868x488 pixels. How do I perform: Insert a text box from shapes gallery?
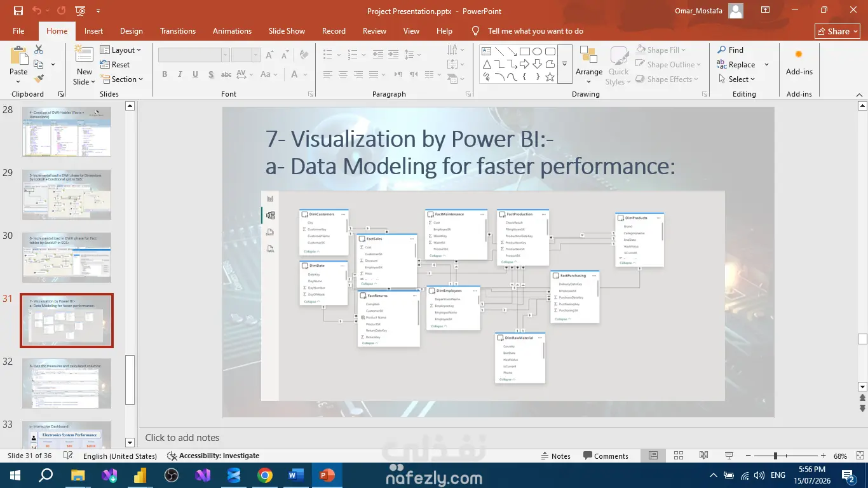(x=486, y=51)
